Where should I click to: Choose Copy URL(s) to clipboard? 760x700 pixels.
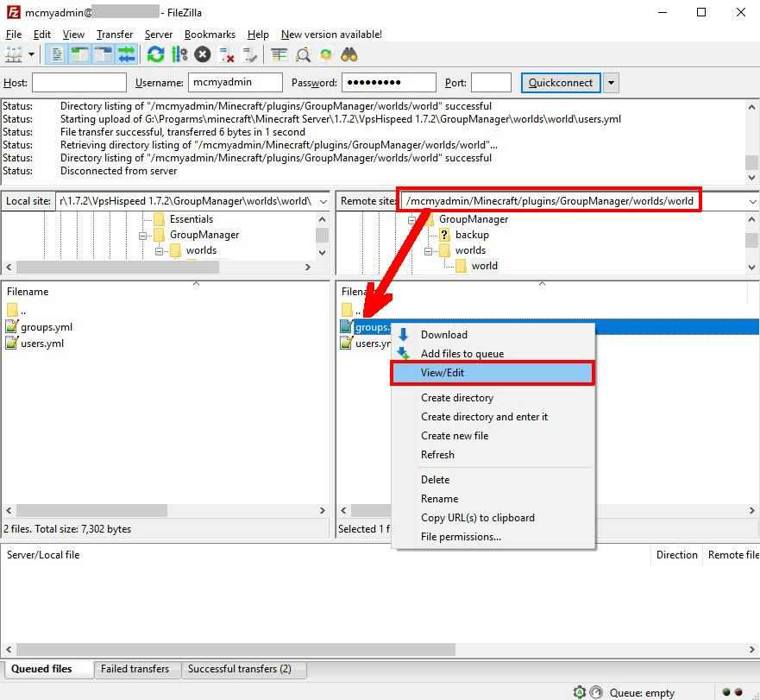[493, 518]
